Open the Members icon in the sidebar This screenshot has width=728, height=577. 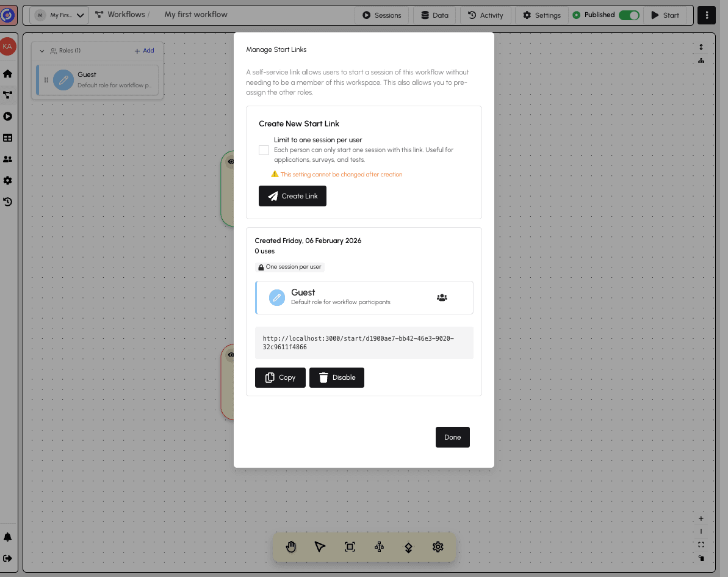click(x=8, y=159)
